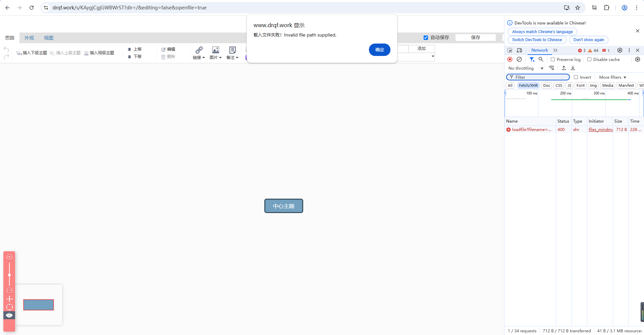Enable Preserve log checkbox
The width and height of the screenshot is (644, 335).
point(553,59)
